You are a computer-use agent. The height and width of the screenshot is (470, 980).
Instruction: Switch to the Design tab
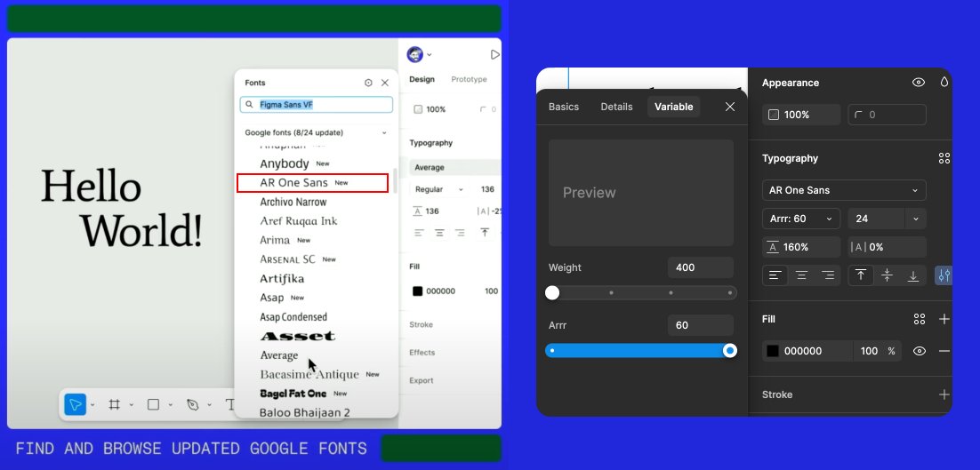coord(422,79)
